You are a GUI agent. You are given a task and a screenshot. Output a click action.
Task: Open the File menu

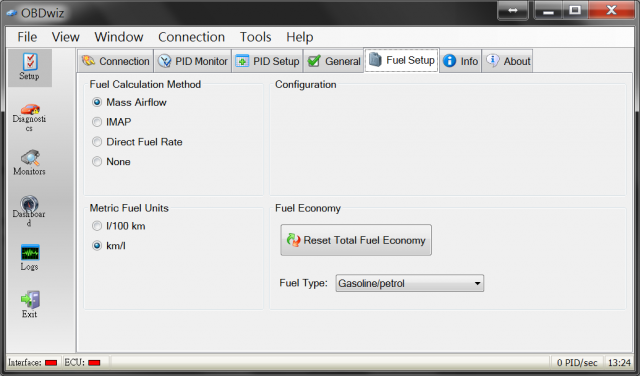coord(27,37)
